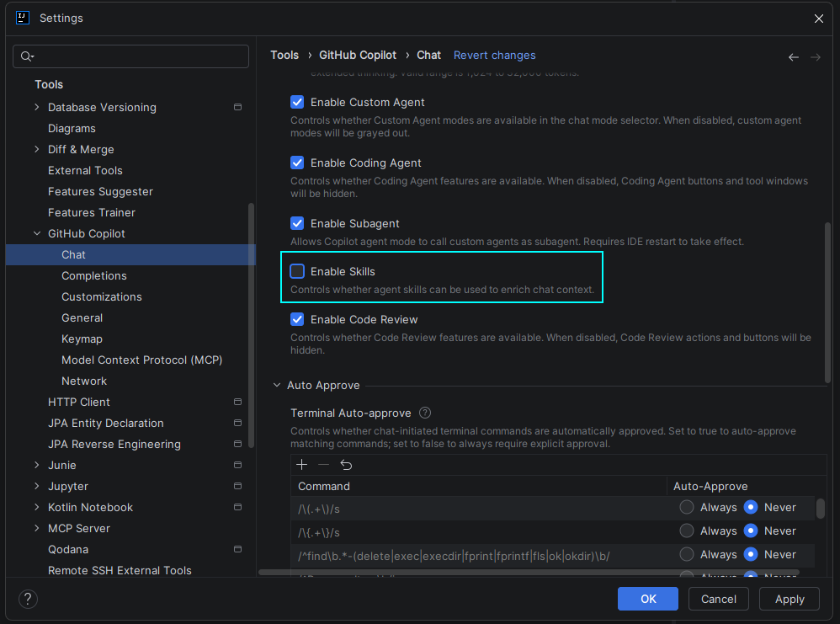This screenshot has width=840, height=624.
Task: Expand Diff & Merge tree node
Action: 36,149
